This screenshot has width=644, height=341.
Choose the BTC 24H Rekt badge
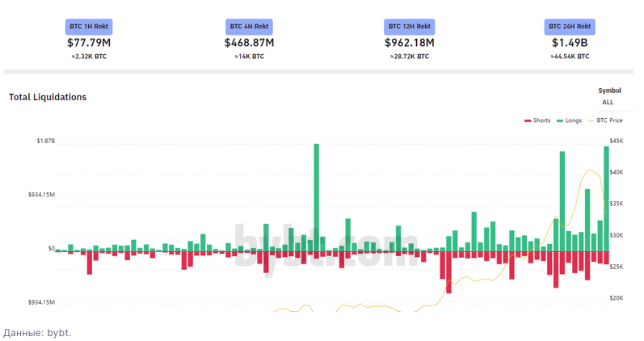pyautogui.click(x=570, y=27)
